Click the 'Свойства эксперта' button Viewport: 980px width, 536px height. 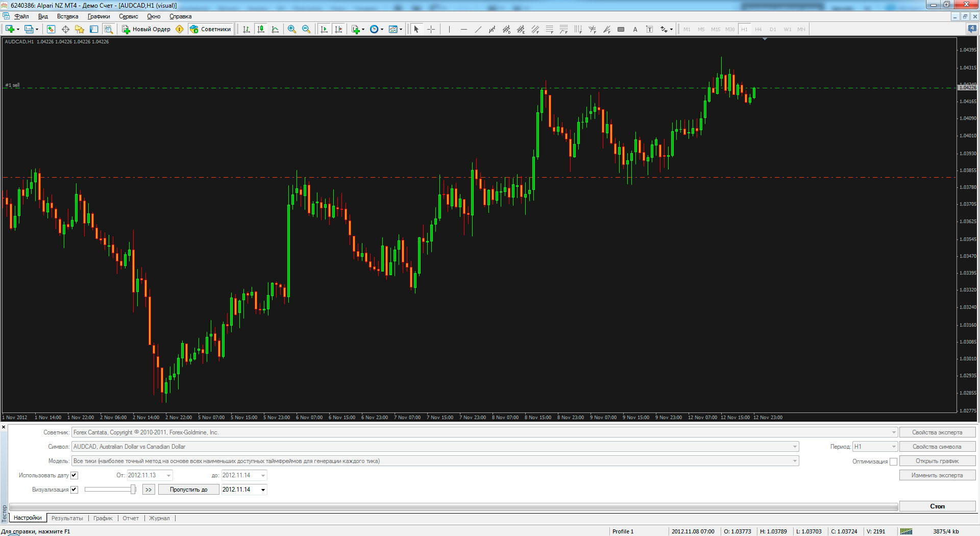937,432
